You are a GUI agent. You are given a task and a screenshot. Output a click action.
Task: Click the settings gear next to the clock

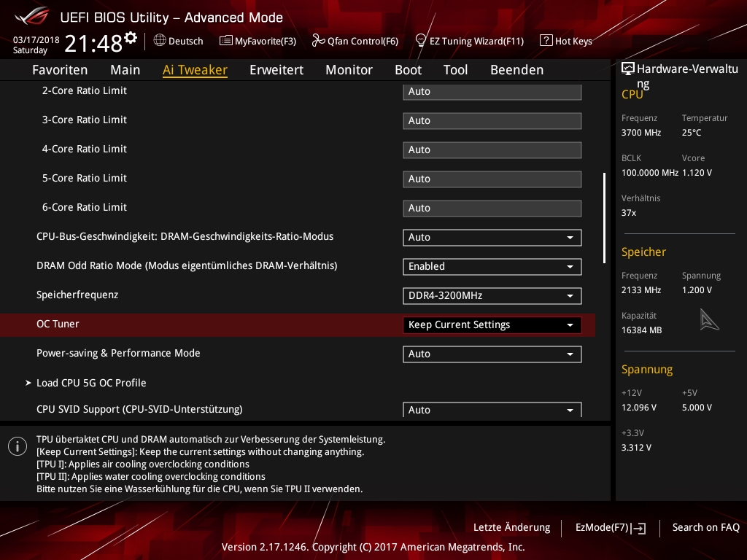(x=131, y=37)
